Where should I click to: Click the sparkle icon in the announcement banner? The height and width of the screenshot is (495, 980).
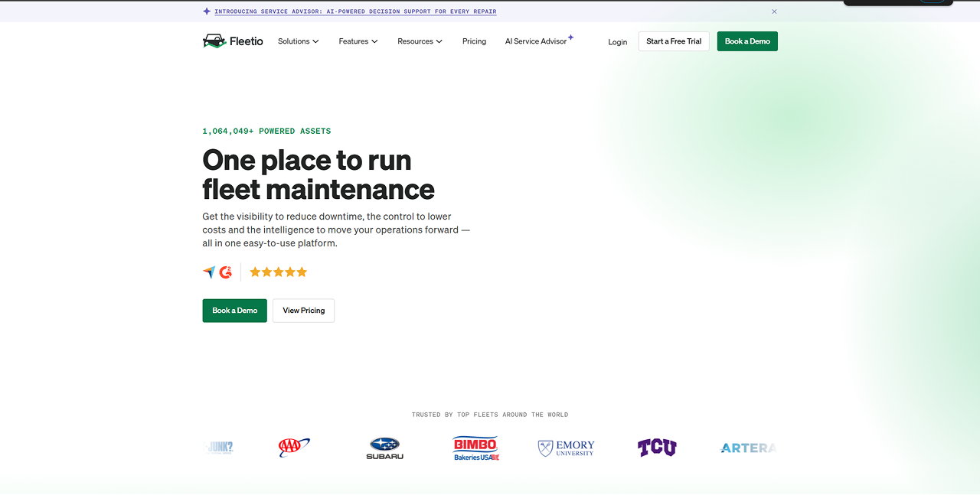[x=207, y=11]
